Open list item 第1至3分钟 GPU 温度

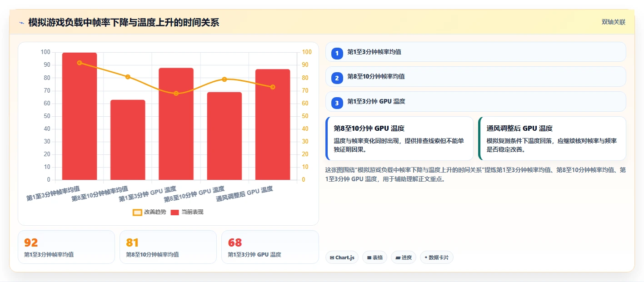pyautogui.click(x=475, y=101)
